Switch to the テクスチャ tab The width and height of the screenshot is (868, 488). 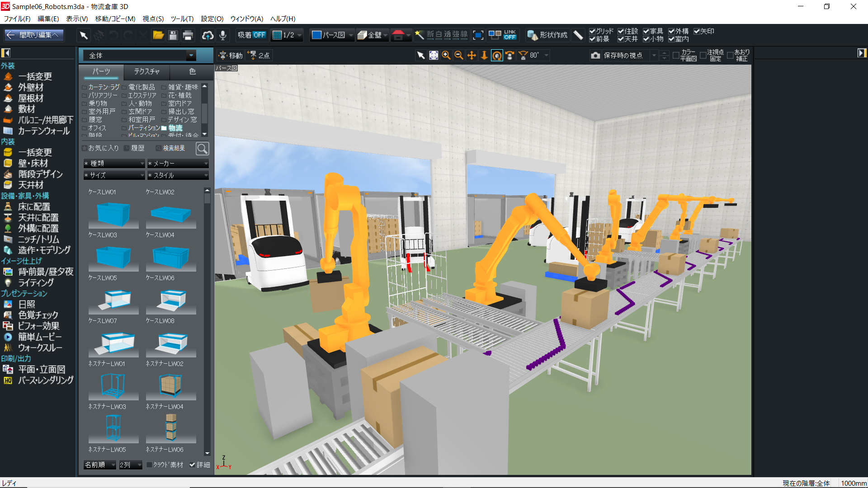(x=146, y=71)
